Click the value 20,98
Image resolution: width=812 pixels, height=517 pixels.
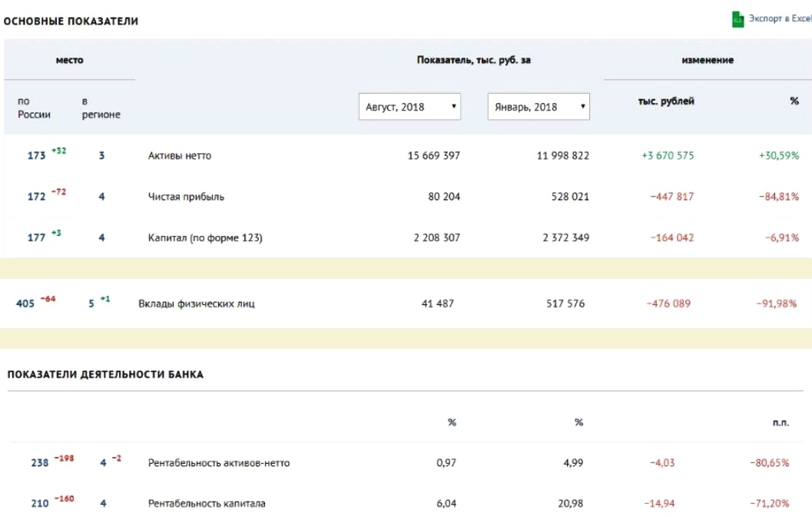(571, 503)
